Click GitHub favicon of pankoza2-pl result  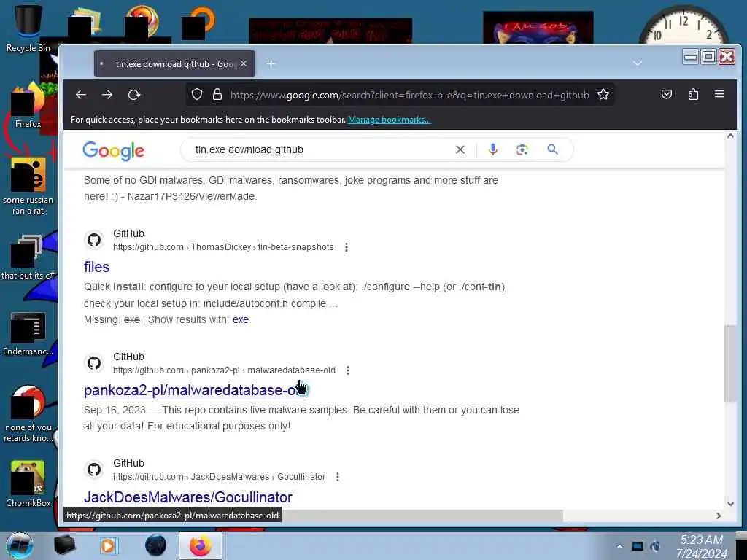pos(94,363)
